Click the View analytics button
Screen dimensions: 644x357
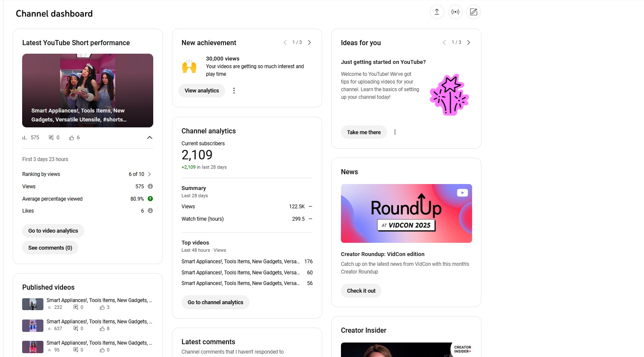tap(202, 91)
